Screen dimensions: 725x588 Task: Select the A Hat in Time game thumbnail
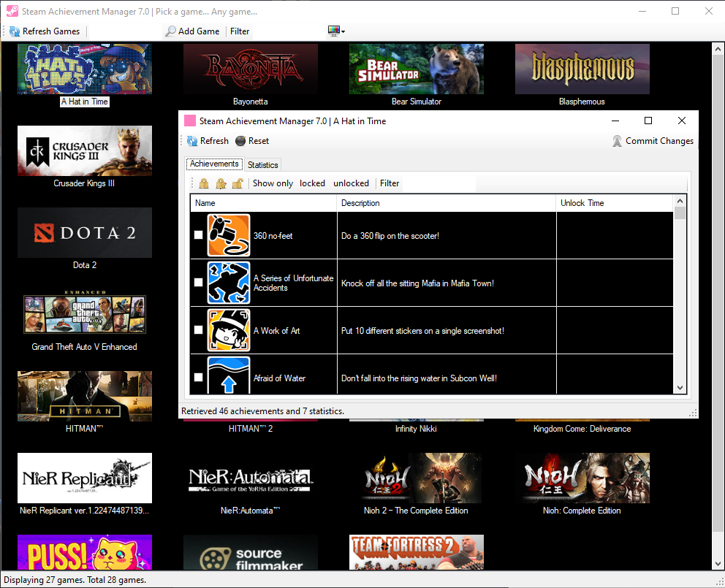tap(85, 69)
